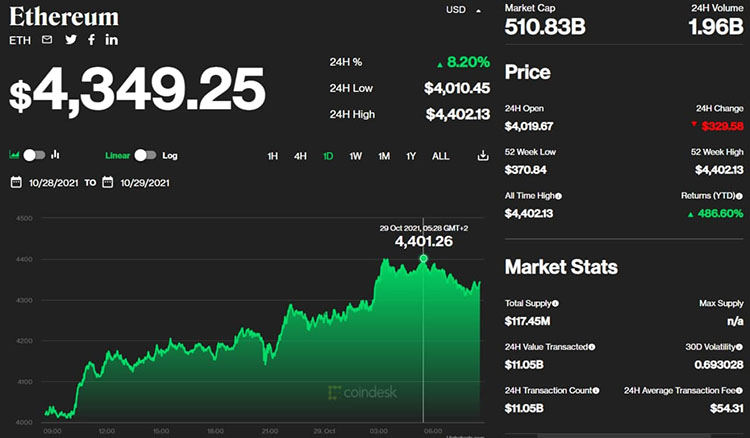Download chart data with download icon
The width and height of the screenshot is (750, 438).
(483, 156)
